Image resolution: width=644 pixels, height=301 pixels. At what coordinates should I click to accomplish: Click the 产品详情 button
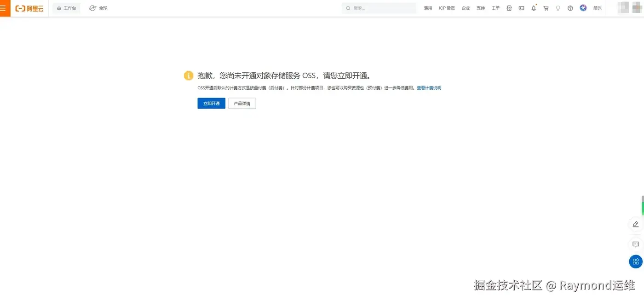(x=242, y=104)
